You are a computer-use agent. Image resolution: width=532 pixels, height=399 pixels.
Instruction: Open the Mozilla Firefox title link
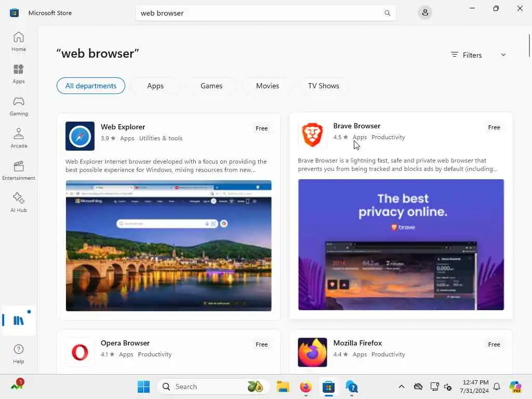pos(357,343)
